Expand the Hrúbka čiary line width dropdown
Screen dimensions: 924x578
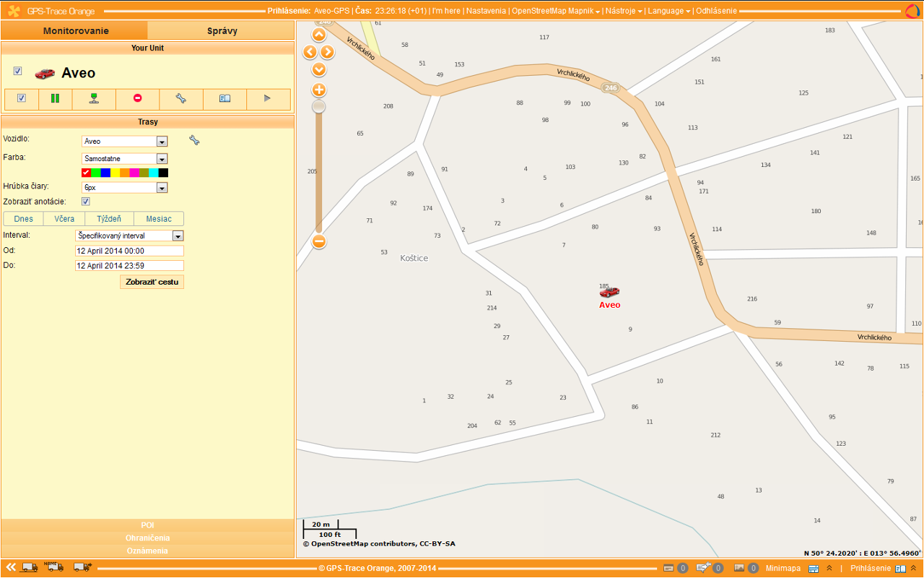[162, 188]
